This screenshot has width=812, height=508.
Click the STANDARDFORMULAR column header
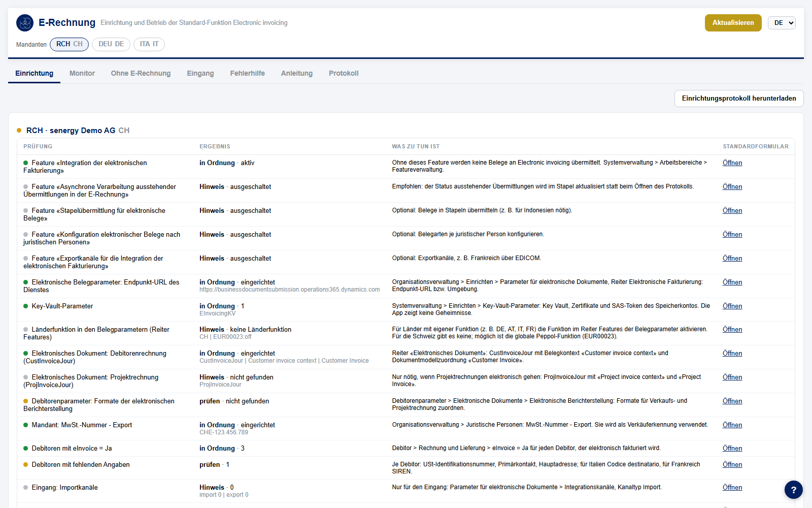[x=756, y=146]
